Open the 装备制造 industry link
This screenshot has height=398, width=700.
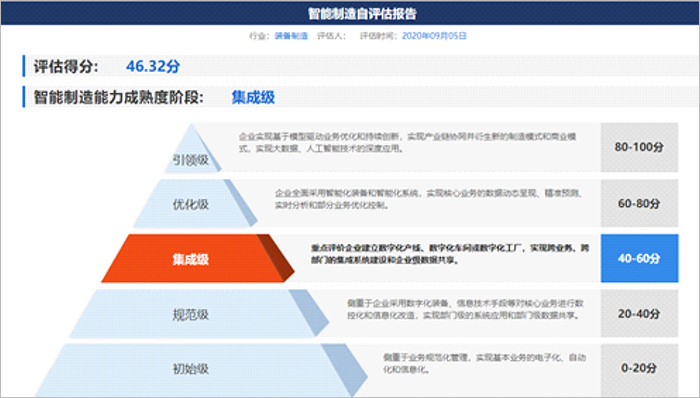pos(291,36)
